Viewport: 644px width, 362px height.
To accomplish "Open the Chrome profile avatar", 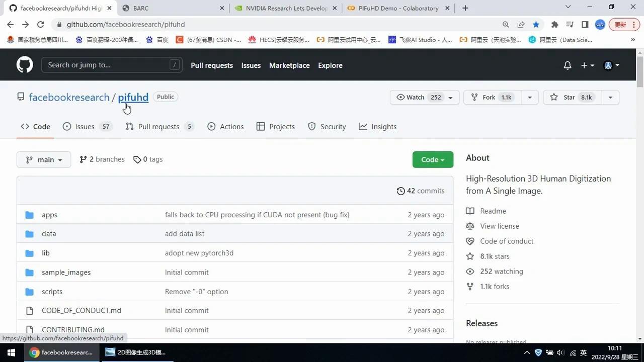I will click(600, 25).
